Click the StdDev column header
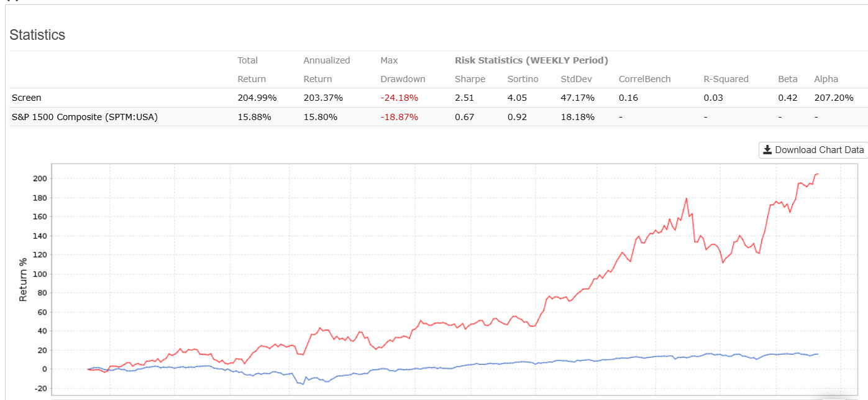Viewport: 868px width, 400px height. (575, 79)
